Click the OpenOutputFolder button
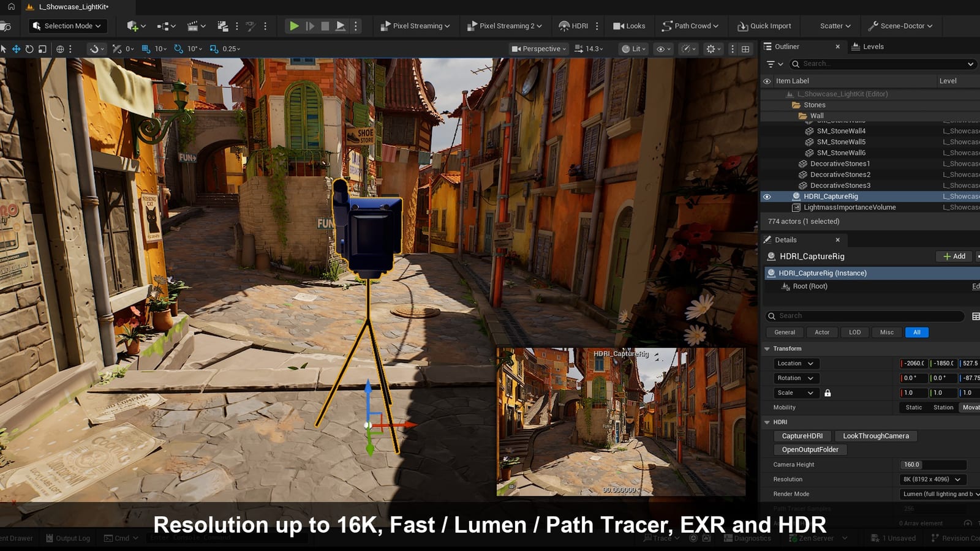 point(810,449)
